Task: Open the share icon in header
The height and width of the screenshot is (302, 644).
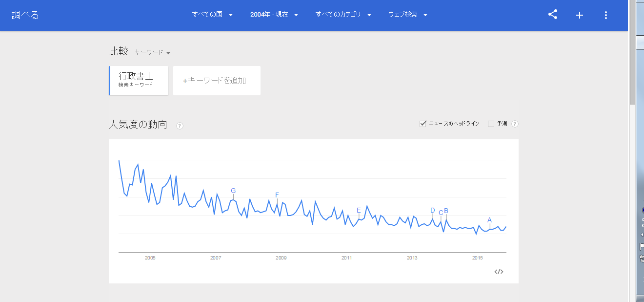Action: coord(553,15)
